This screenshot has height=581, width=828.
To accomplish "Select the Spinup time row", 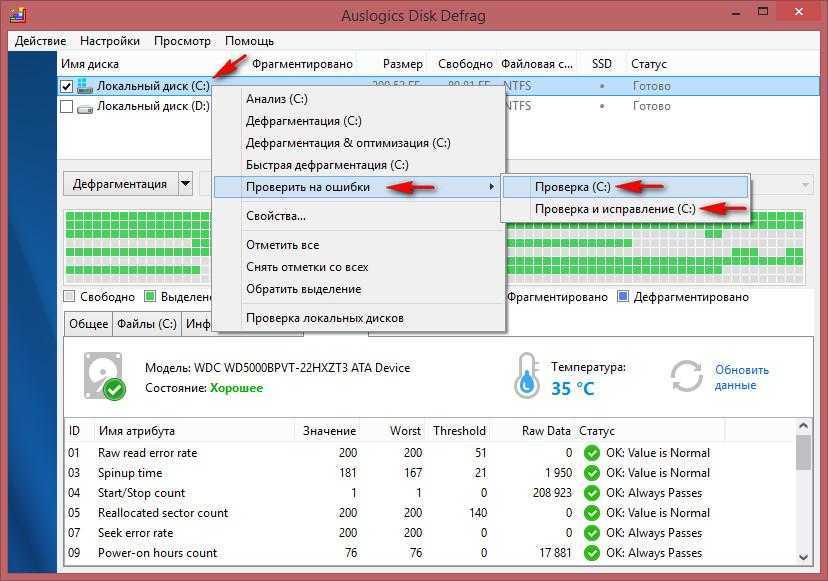I will (x=430, y=473).
